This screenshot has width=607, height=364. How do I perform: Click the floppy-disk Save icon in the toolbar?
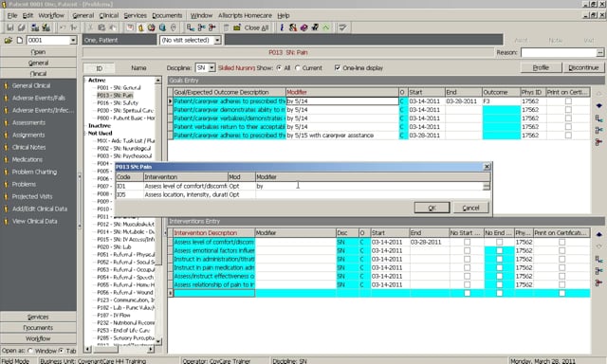click(10, 27)
